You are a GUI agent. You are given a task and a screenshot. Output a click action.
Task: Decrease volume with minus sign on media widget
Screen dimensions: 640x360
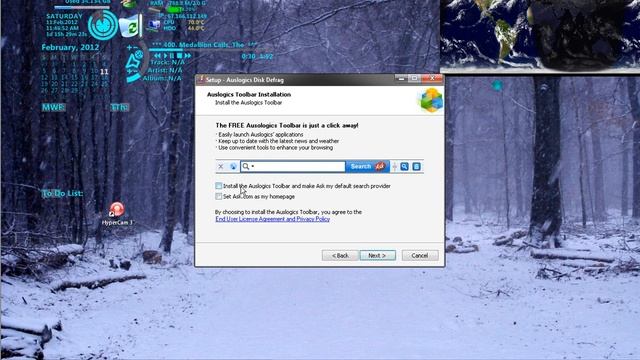[x=136, y=48]
